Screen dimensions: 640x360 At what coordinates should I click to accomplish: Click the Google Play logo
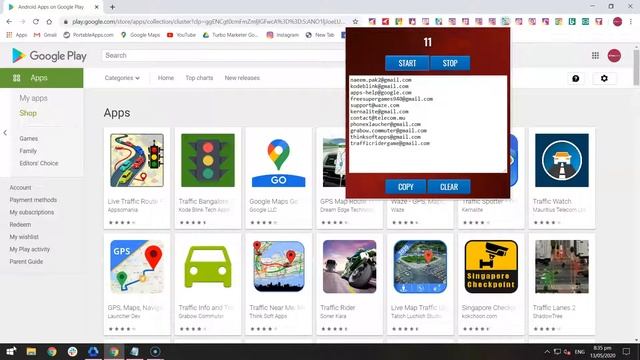(x=49, y=56)
